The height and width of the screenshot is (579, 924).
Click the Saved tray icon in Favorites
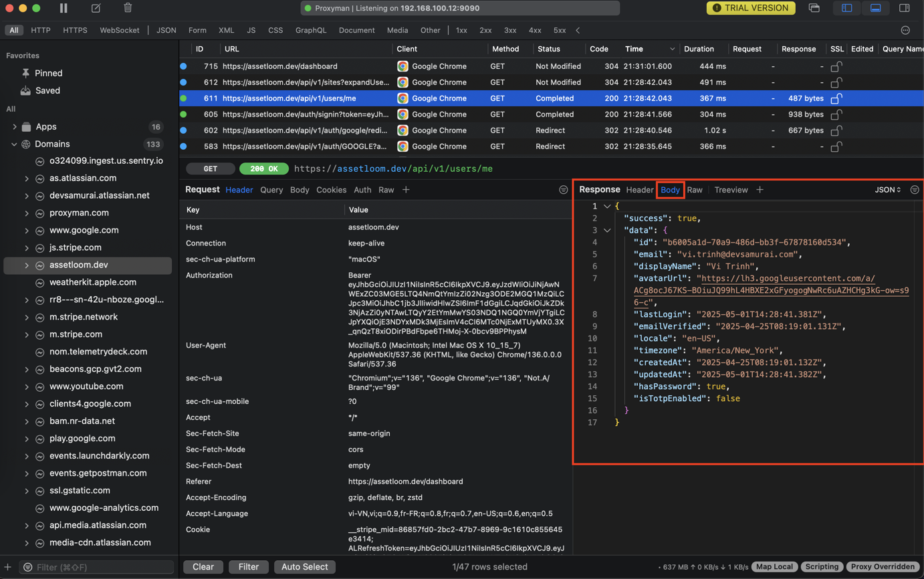[x=25, y=90]
